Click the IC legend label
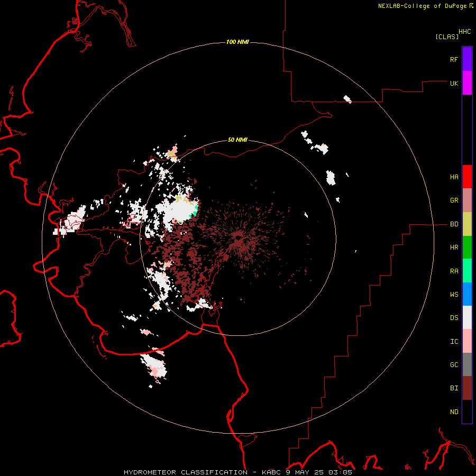The height and width of the screenshot is (476, 476). tap(454, 341)
